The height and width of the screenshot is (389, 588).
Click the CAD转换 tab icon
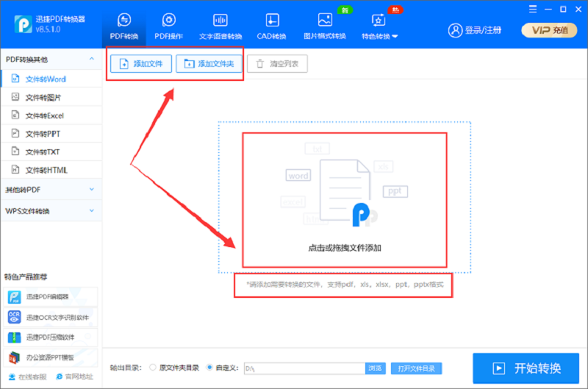click(272, 20)
